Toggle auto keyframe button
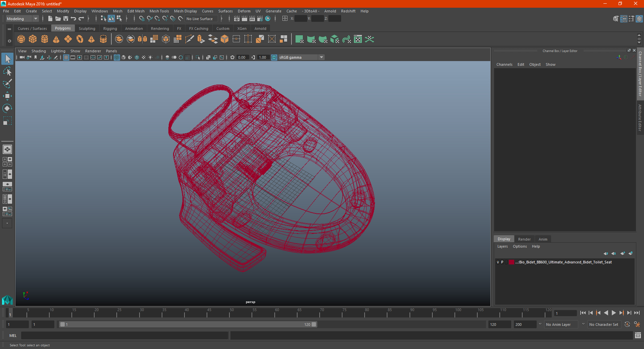Image resolution: width=644 pixels, height=349 pixels. (627, 325)
